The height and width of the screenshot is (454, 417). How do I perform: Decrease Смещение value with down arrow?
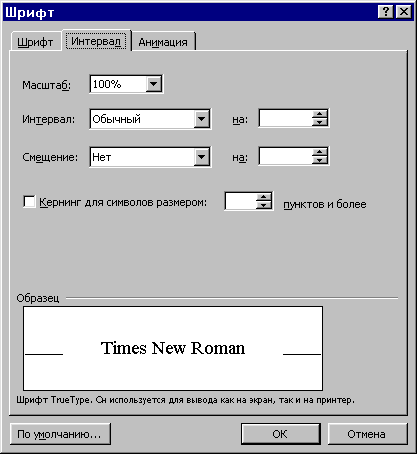pos(320,160)
